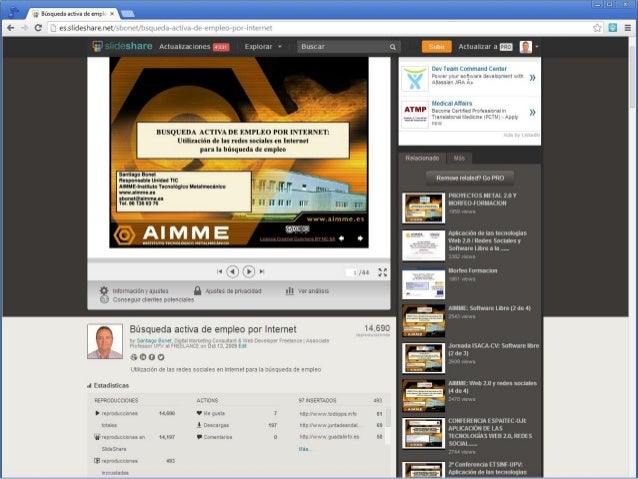
Task: Open Proyectos Metal 2.0 thumbnail
Action: tap(423, 208)
